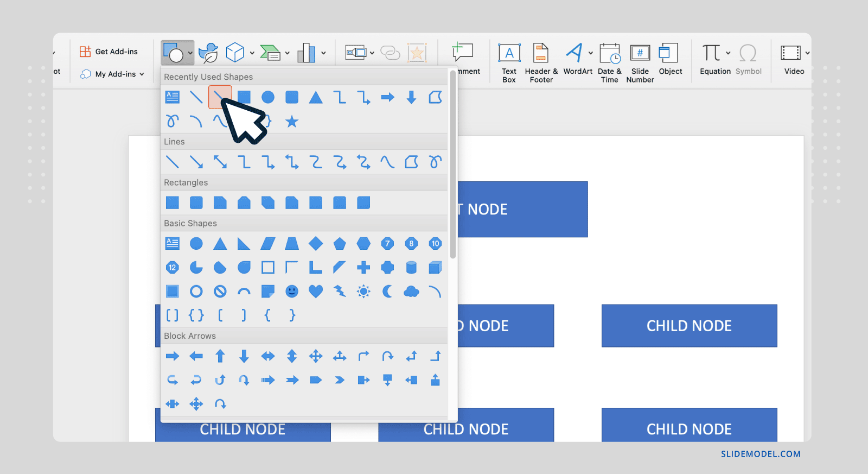Choose the sun shape

(363, 292)
